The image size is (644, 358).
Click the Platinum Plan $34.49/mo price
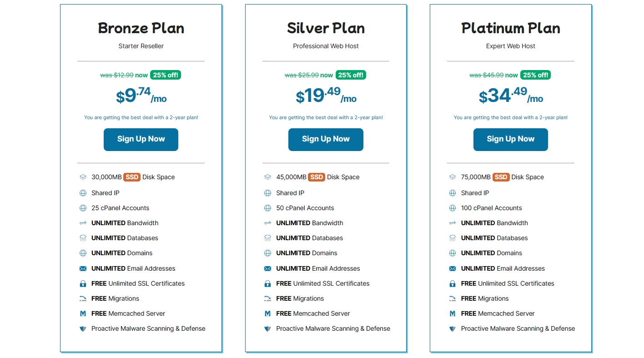pos(510,96)
